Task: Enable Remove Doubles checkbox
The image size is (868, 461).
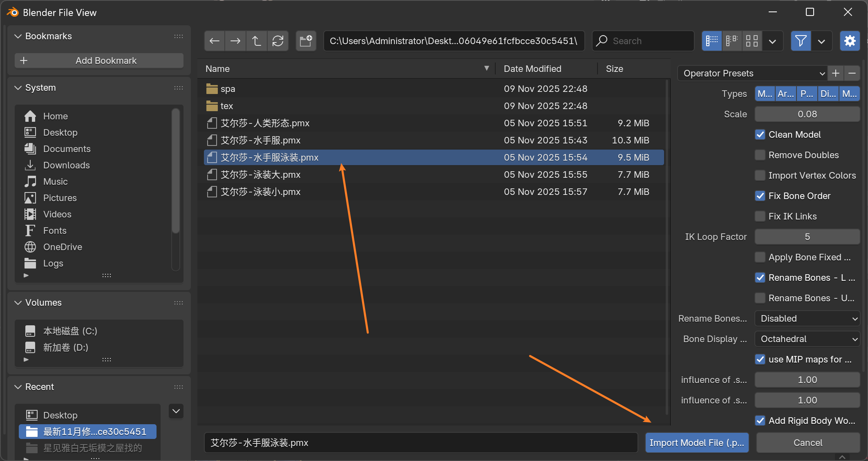Action: [x=760, y=155]
